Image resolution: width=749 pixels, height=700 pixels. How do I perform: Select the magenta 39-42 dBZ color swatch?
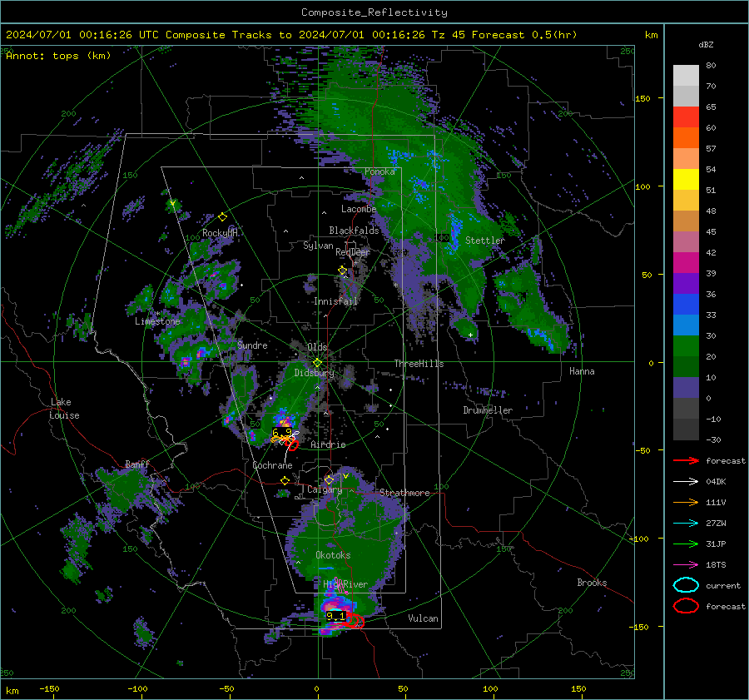(686, 263)
